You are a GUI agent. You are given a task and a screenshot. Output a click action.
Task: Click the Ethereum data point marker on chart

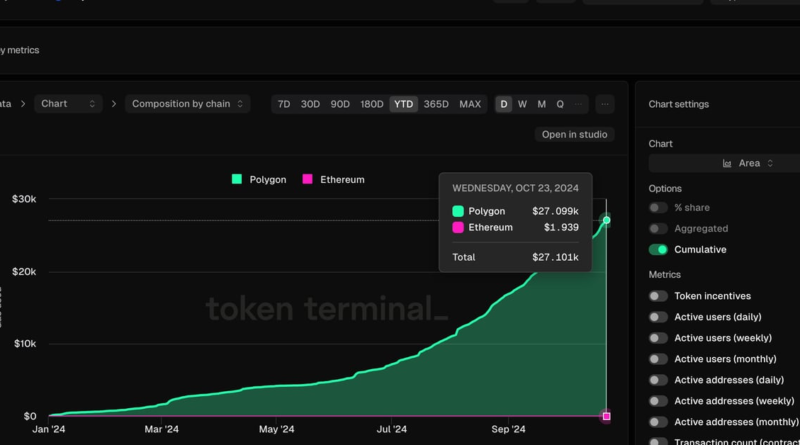pyautogui.click(x=606, y=416)
